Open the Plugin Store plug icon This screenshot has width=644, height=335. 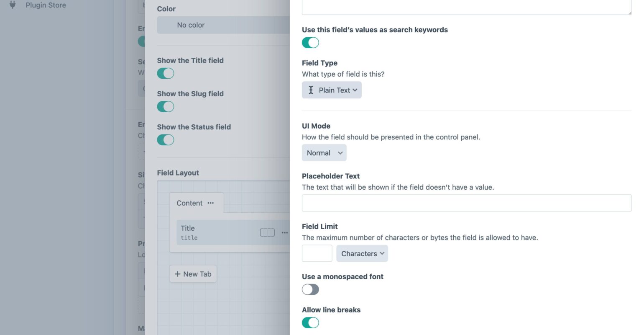pyautogui.click(x=13, y=5)
